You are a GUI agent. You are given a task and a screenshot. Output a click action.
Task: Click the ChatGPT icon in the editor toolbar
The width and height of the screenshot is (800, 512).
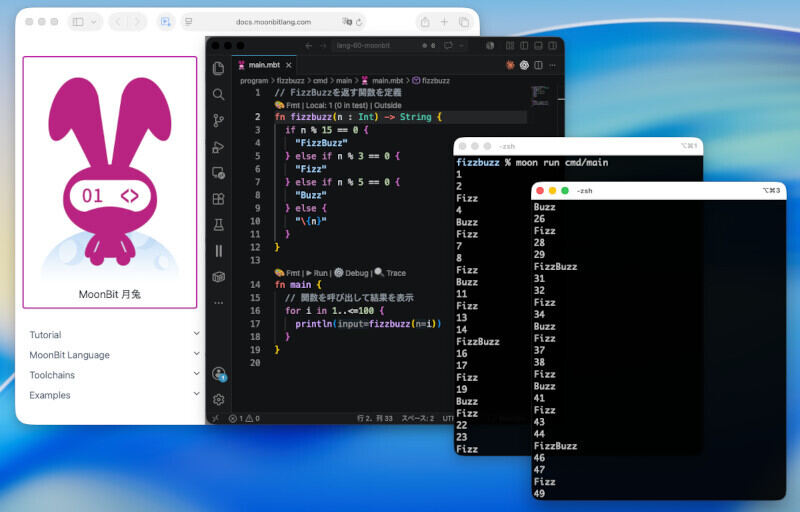[x=524, y=65]
